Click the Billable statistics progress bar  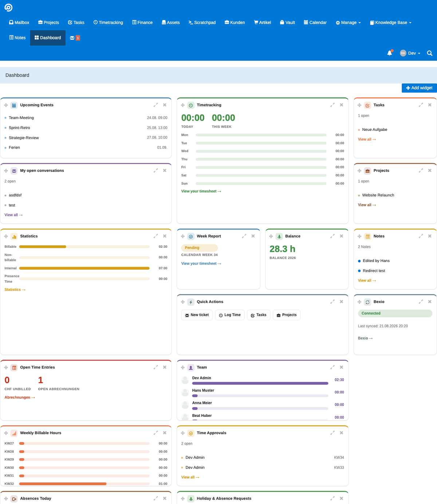[84, 247]
